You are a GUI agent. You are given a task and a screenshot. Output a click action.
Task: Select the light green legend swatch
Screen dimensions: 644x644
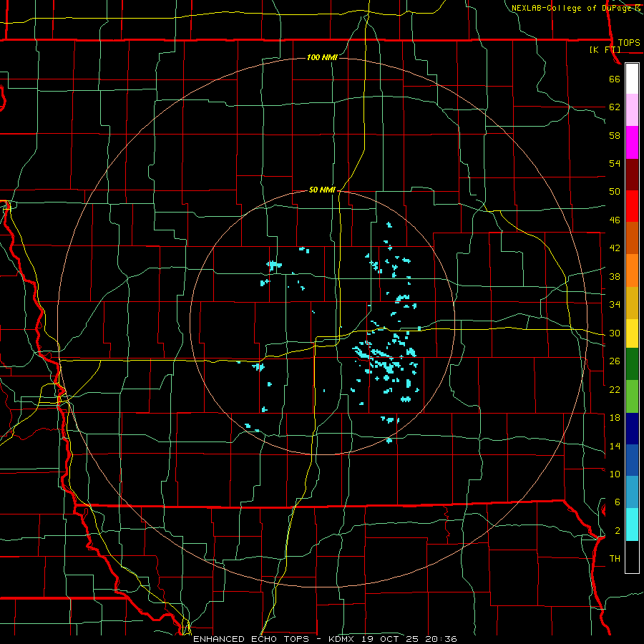[x=632, y=396]
